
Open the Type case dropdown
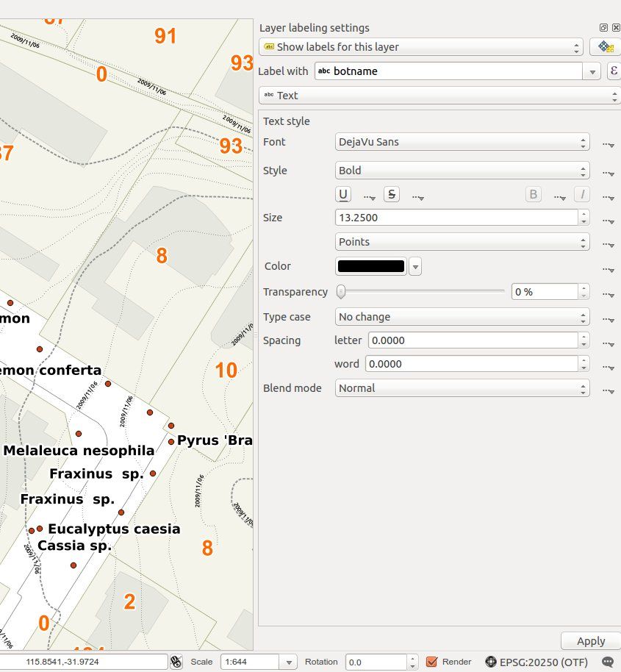tap(462, 317)
